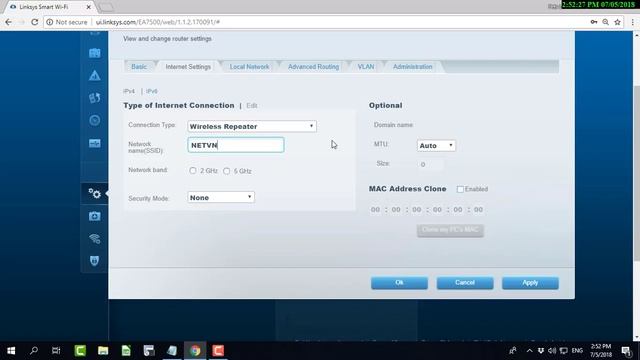Open Media Prioritization sidebar icon
The image size is (640, 360).
coord(95,98)
